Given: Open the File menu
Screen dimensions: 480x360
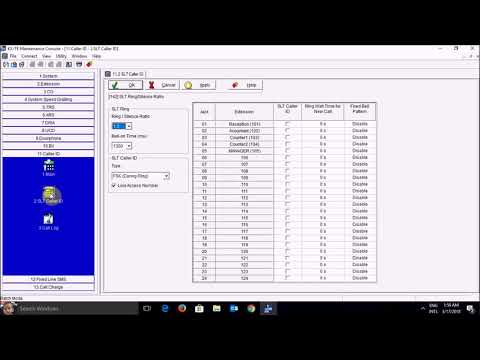Looking at the screenshot, I should click(x=13, y=56).
